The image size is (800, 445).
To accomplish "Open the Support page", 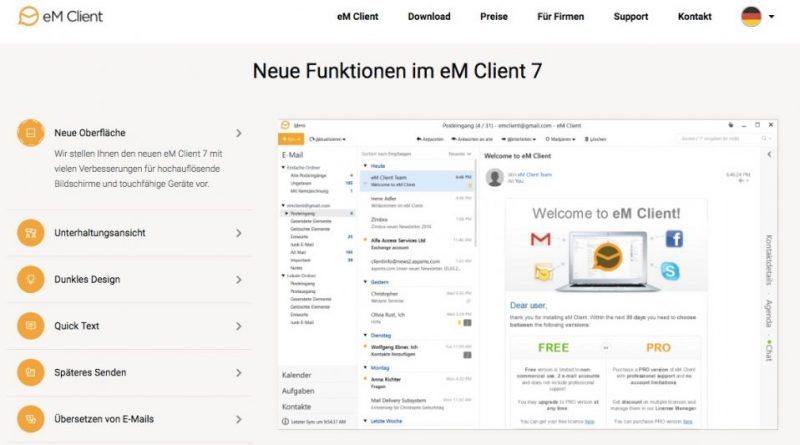I will 631,16.
